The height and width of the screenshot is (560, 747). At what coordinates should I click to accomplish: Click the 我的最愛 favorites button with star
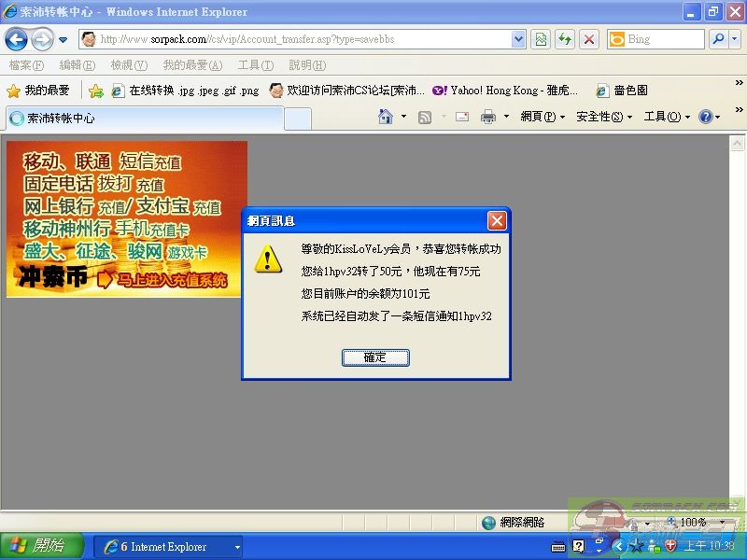(38, 91)
